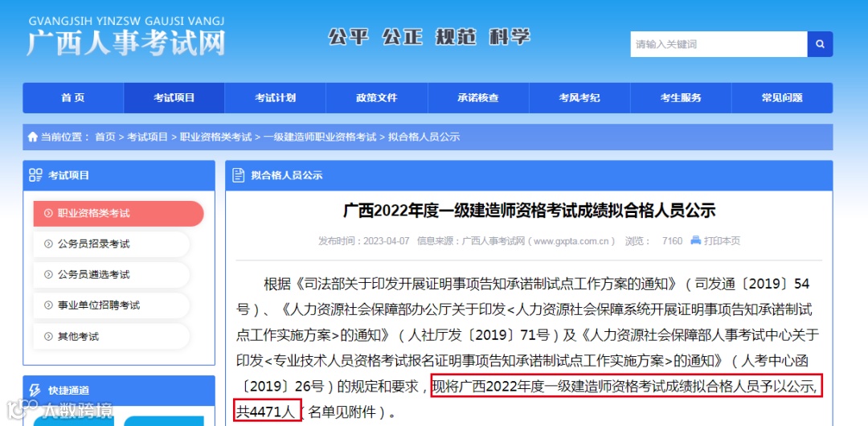Click the 打印本页 print link

tap(722, 241)
